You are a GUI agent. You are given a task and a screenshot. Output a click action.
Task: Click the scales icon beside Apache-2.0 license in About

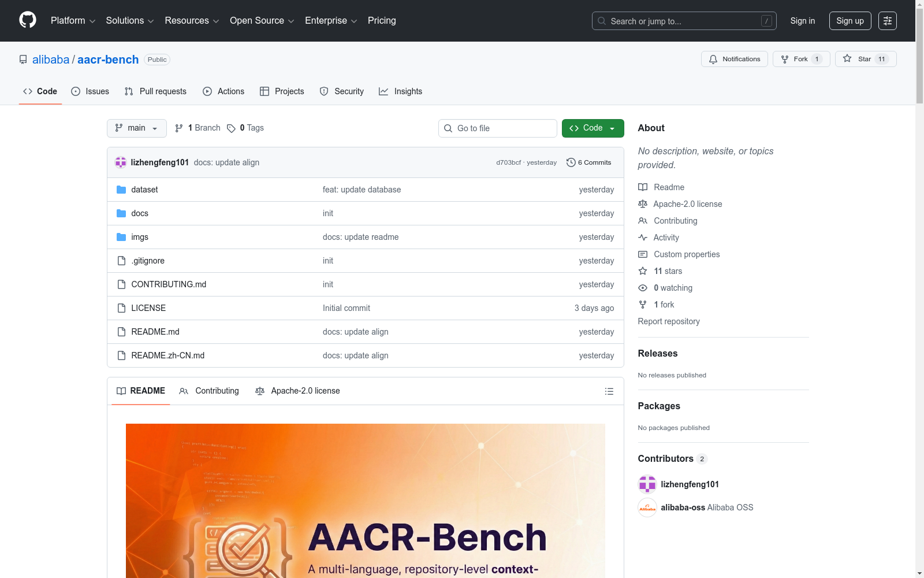643,204
